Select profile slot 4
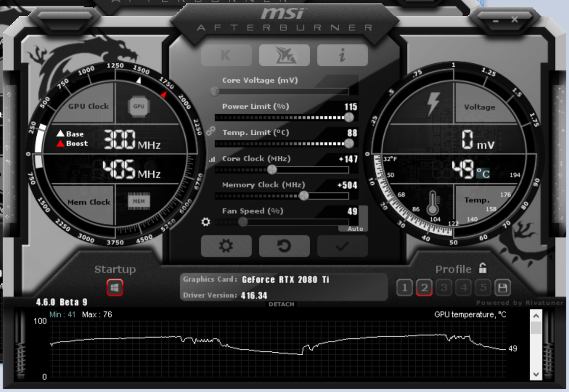569x392 pixels. tap(464, 288)
